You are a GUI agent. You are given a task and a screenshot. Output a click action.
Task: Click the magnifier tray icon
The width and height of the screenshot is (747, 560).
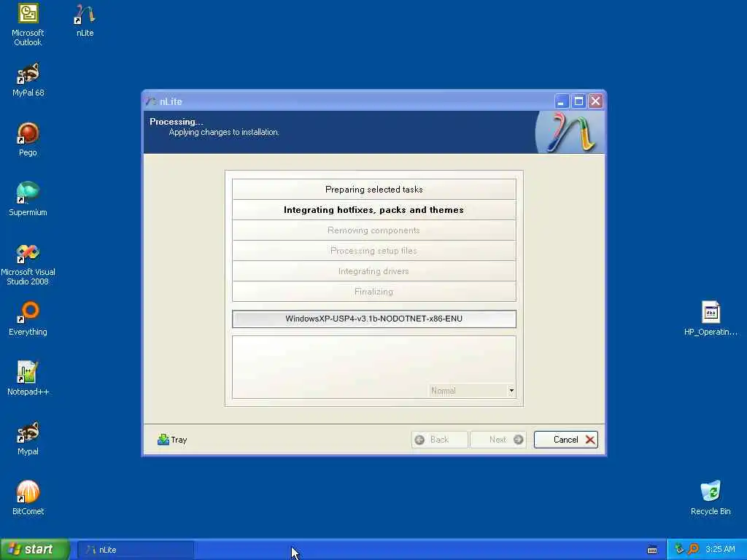click(x=693, y=549)
